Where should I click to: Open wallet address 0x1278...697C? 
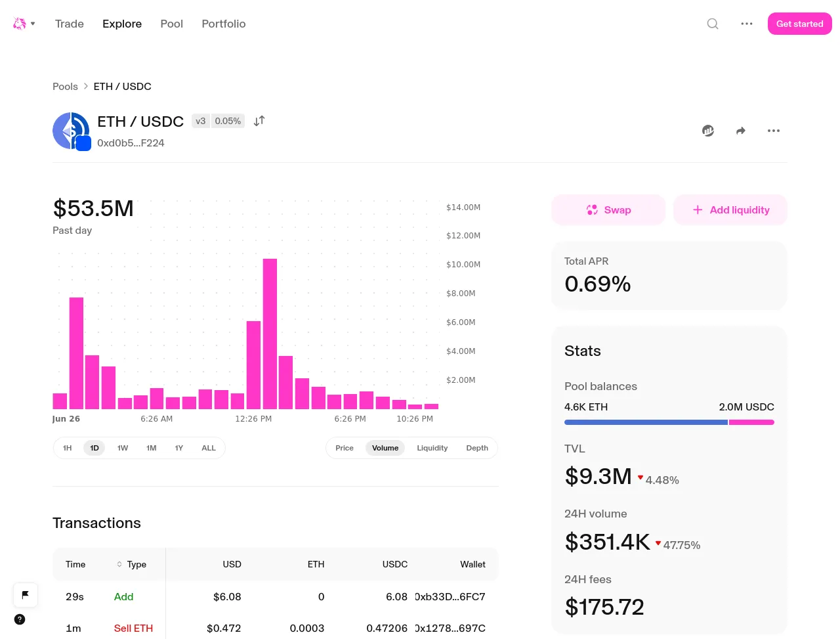450,628
